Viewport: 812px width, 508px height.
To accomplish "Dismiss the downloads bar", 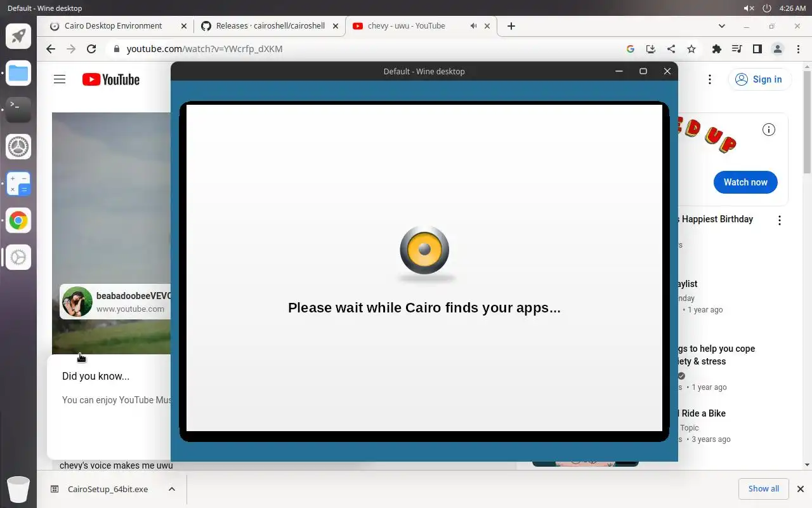I will 800,489.
